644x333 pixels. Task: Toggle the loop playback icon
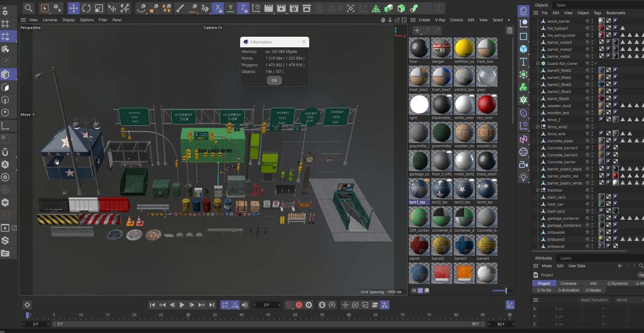225,305
